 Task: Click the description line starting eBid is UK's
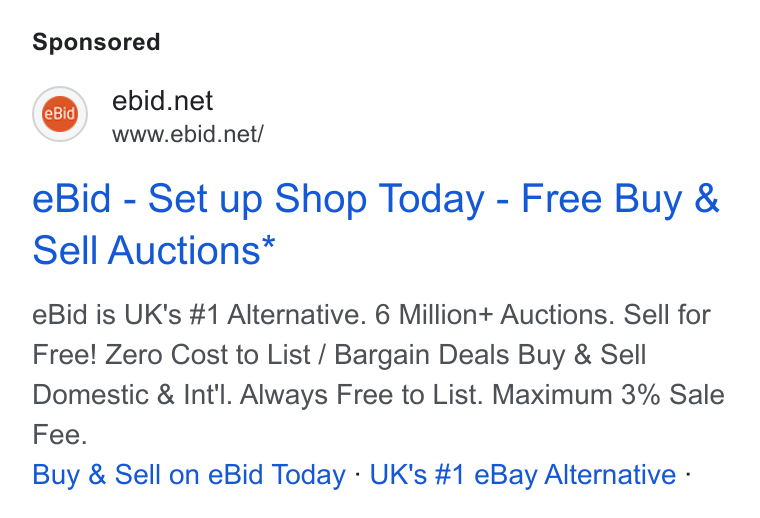pos(371,314)
